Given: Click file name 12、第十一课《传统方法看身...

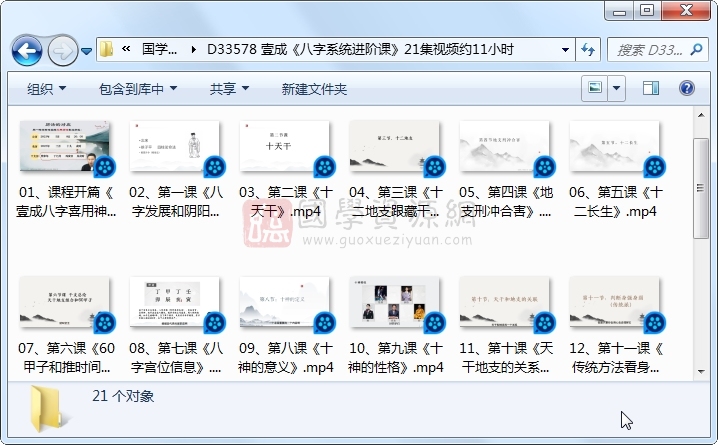Looking at the screenshot, I should pos(615,358).
